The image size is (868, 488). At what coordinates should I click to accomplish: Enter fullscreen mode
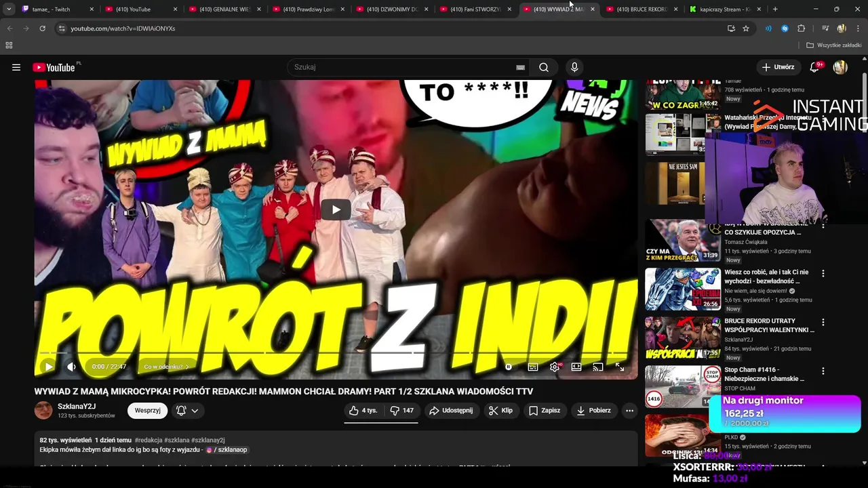pyautogui.click(x=619, y=367)
